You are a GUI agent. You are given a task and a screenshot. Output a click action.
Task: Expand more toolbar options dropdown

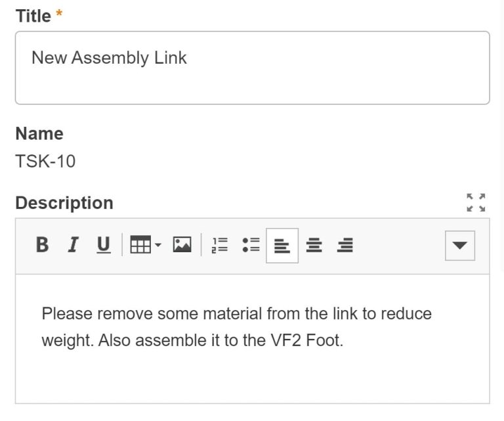[459, 246]
